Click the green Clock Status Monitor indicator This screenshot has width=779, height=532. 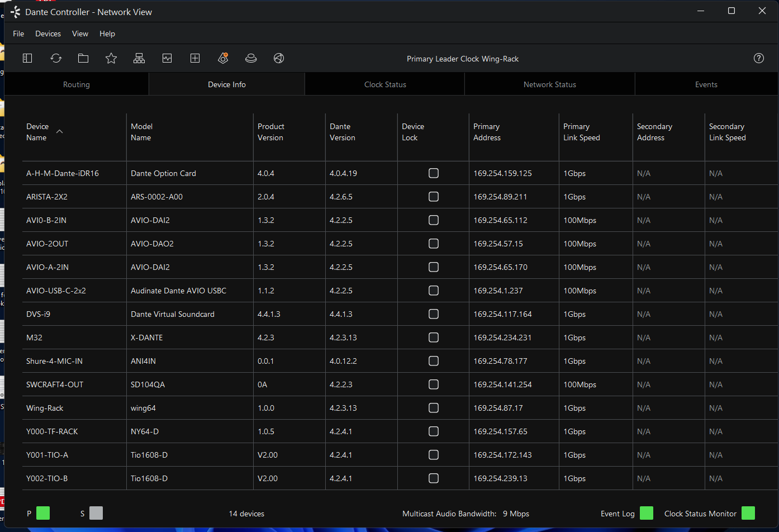[748, 513]
